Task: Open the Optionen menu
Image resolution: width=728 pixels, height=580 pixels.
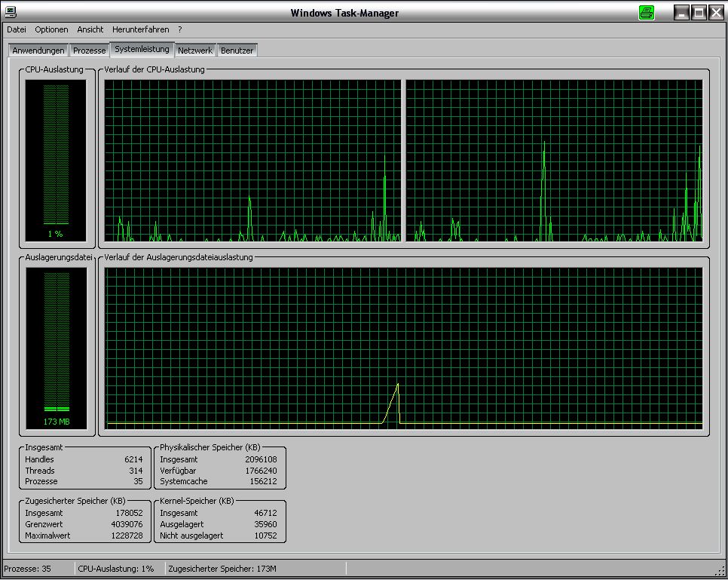Action: coord(51,29)
